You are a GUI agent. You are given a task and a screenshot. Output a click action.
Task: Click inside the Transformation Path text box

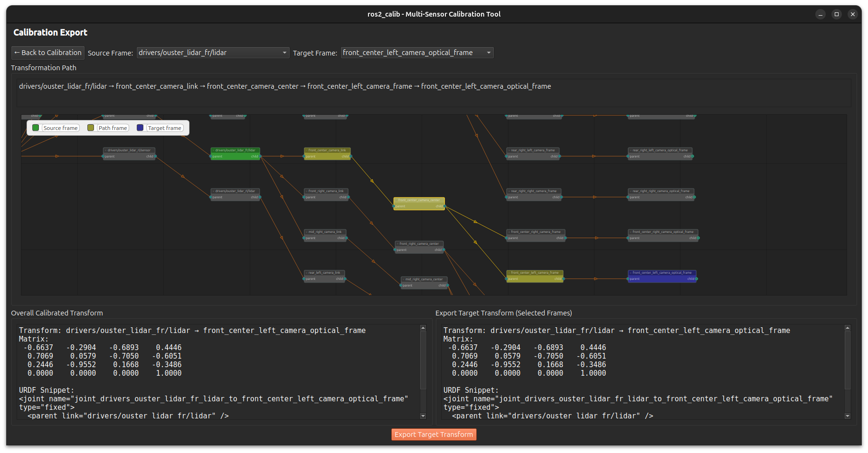434,92
